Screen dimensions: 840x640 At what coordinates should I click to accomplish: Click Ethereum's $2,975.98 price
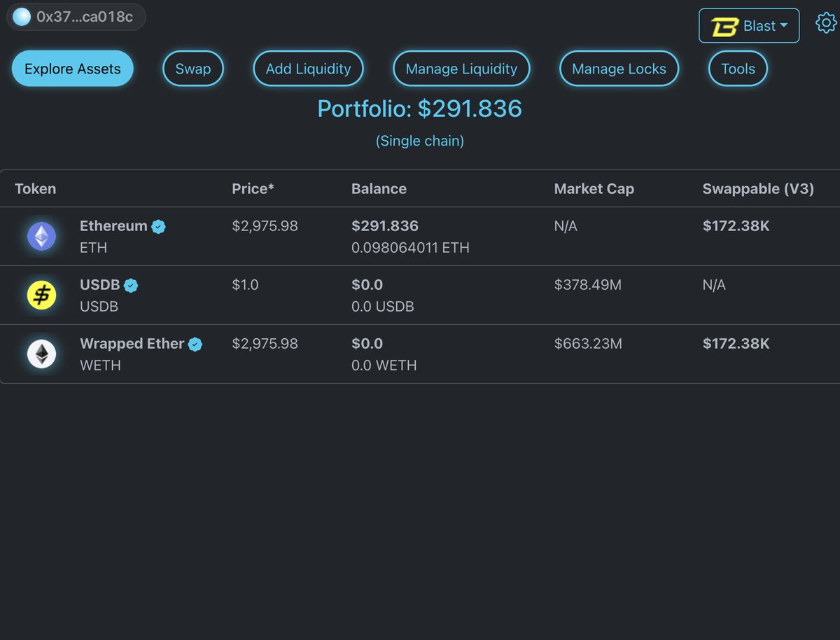pos(265,226)
